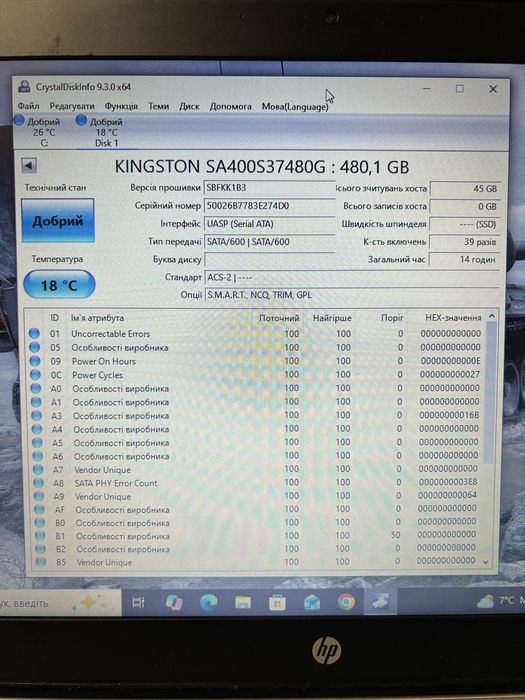Viewport: 525px width, 700px height.
Task: Open Copilot from the taskbar
Action: click(173, 602)
